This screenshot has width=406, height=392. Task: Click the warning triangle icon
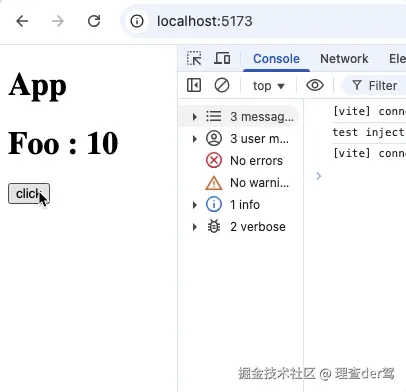214,183
